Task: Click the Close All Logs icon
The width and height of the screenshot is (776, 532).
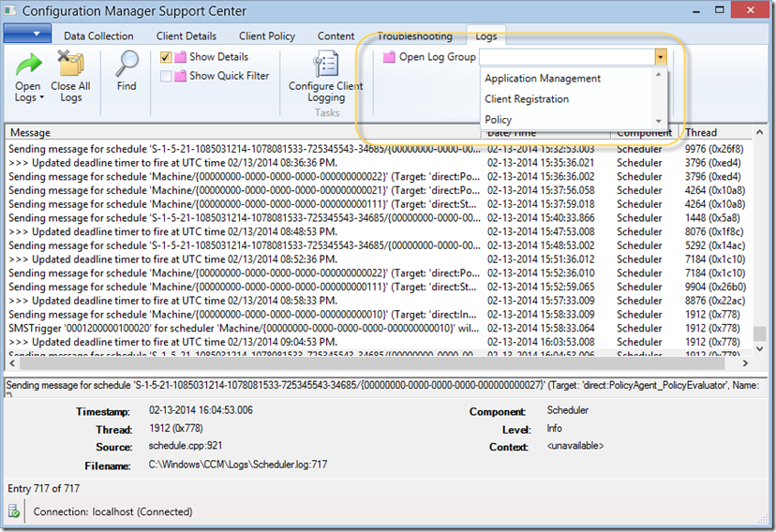Action: 71,64
